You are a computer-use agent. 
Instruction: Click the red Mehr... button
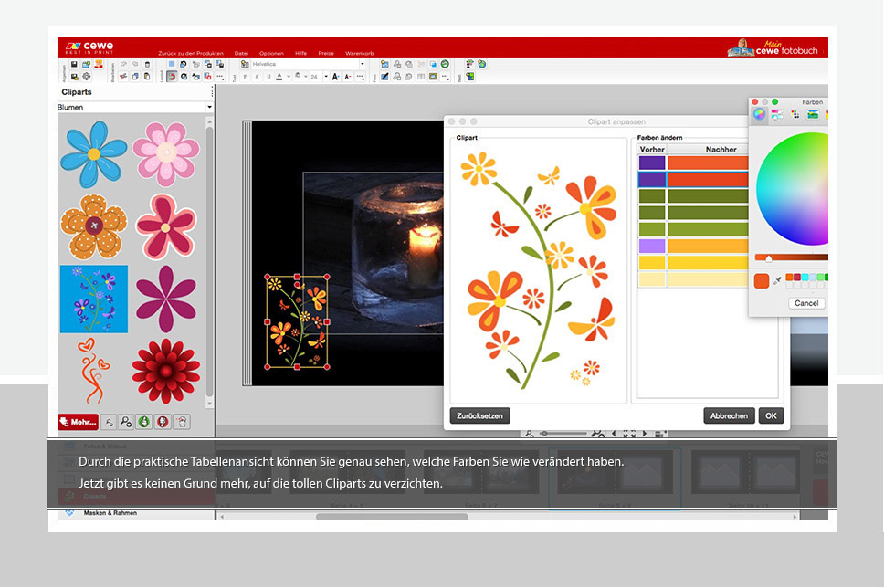point(79,422)
